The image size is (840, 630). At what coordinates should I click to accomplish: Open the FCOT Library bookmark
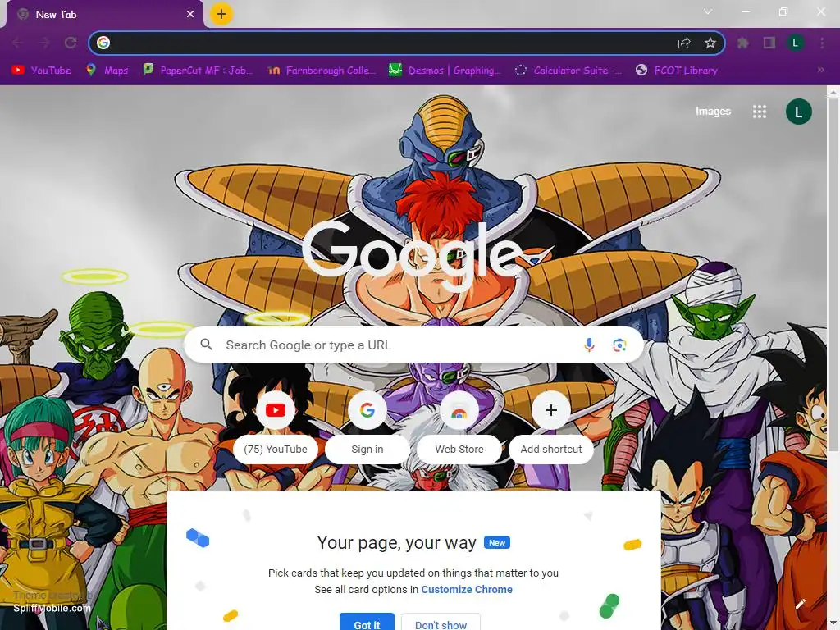677,71
